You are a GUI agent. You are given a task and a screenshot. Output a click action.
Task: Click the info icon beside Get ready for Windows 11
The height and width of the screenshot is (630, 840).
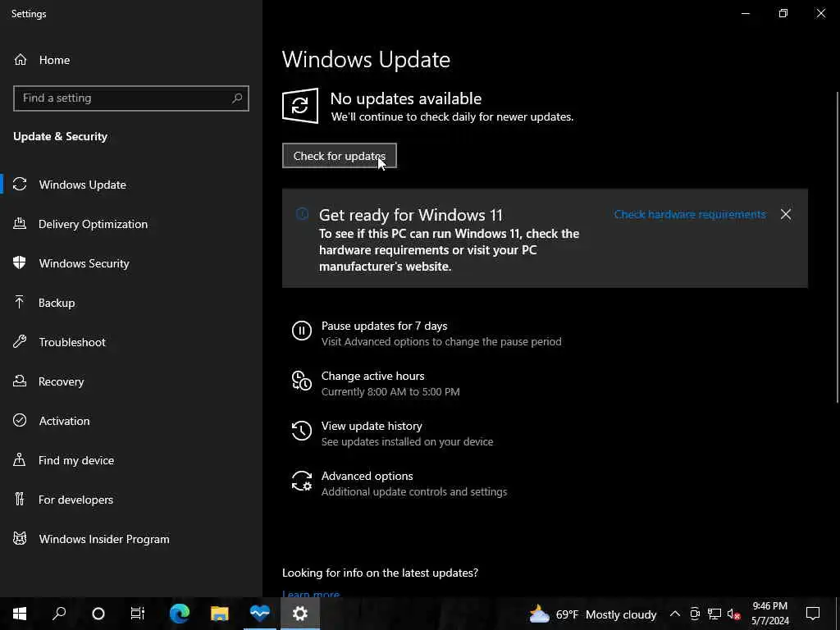coord(302,214)
